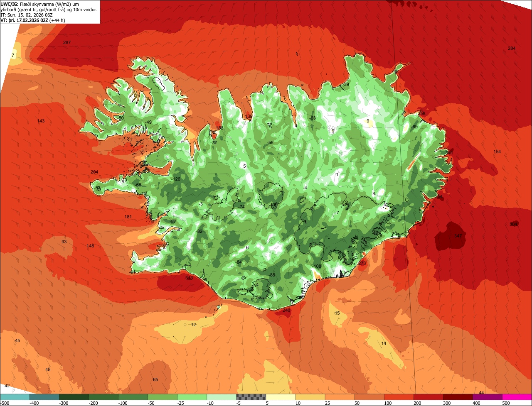Pick the legend swatch between 200 and 300

429,397
